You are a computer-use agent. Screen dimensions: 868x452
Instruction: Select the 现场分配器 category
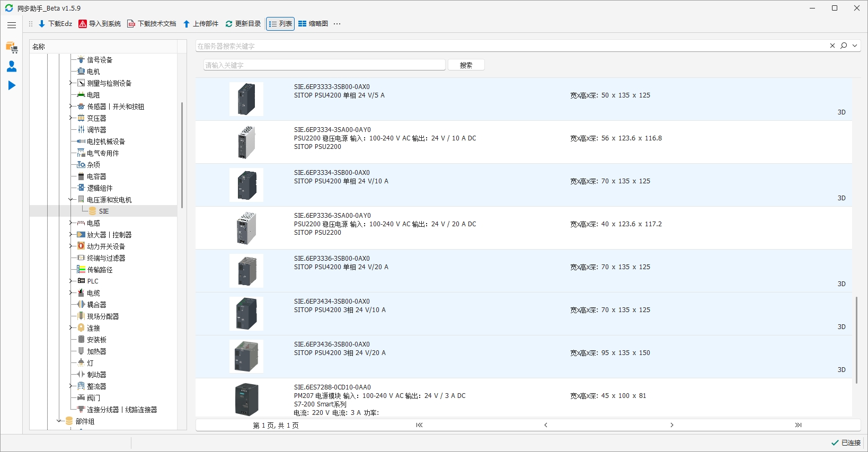pyautogui.click(x=103, y=316)
